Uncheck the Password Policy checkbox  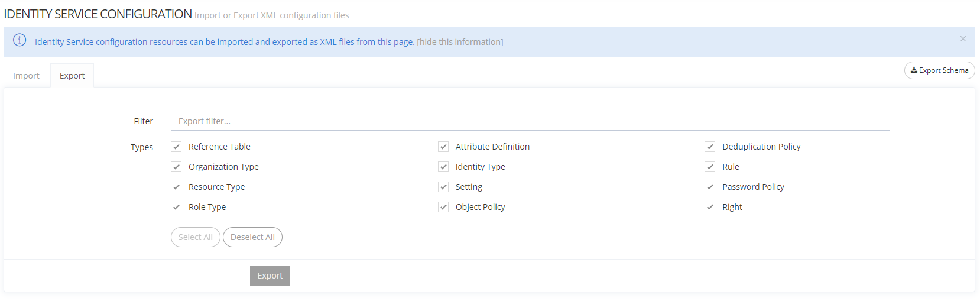[x=710, y=187]
